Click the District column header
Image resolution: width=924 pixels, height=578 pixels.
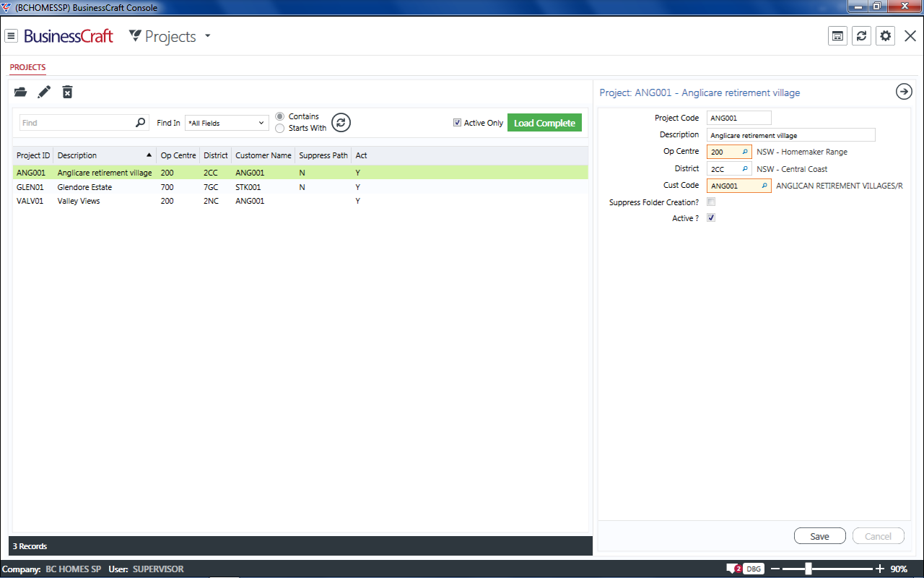[216, 155]
